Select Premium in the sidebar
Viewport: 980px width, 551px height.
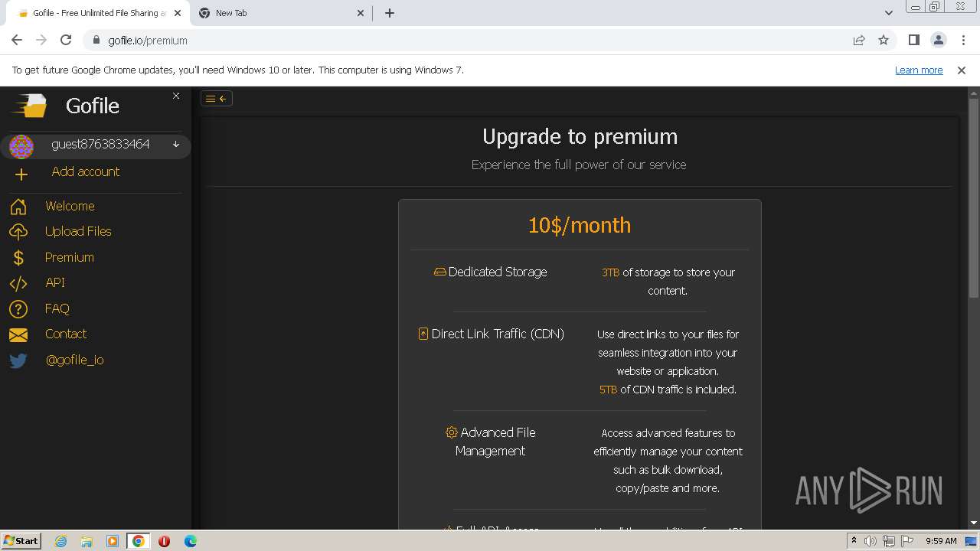point(69,257)
